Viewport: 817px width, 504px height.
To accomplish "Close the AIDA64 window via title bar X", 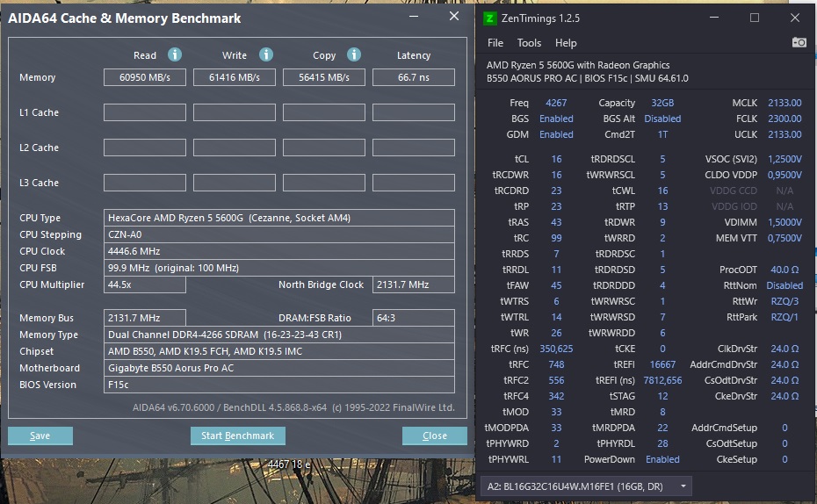I will (454, 16).
